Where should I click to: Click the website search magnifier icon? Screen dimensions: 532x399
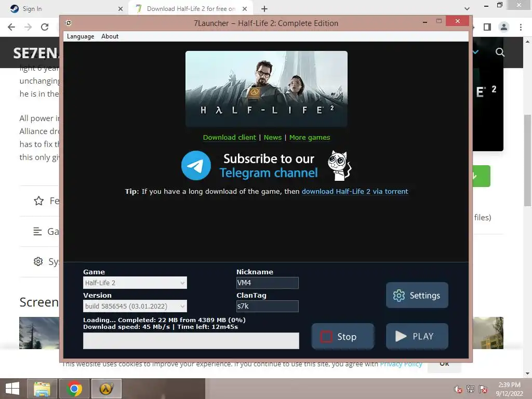500,52
